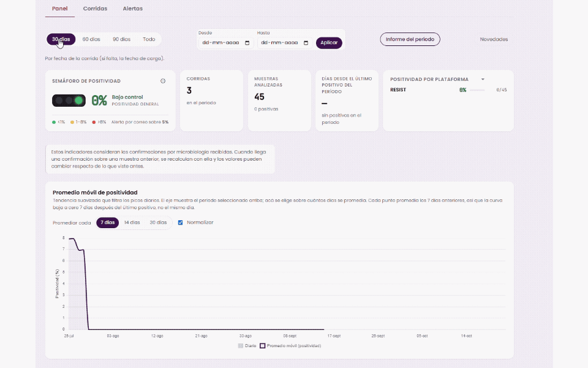Open the Novedades link
588x368 pixels.
coord(494,39)
